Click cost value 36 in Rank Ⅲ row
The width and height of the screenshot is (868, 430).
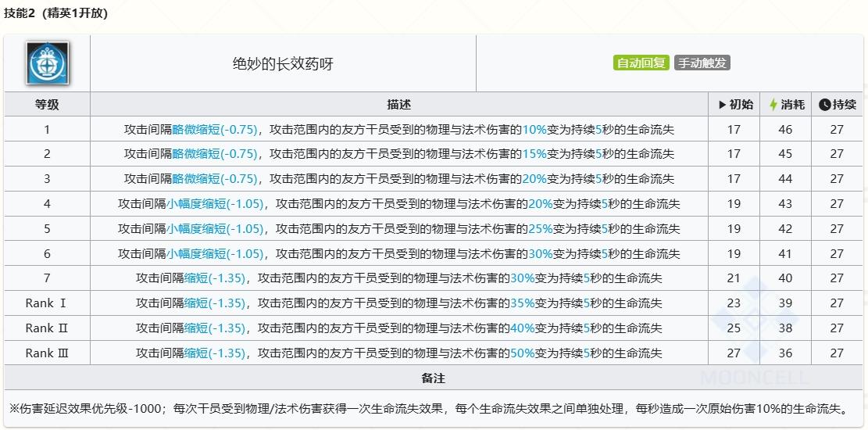tap(785, 353)
